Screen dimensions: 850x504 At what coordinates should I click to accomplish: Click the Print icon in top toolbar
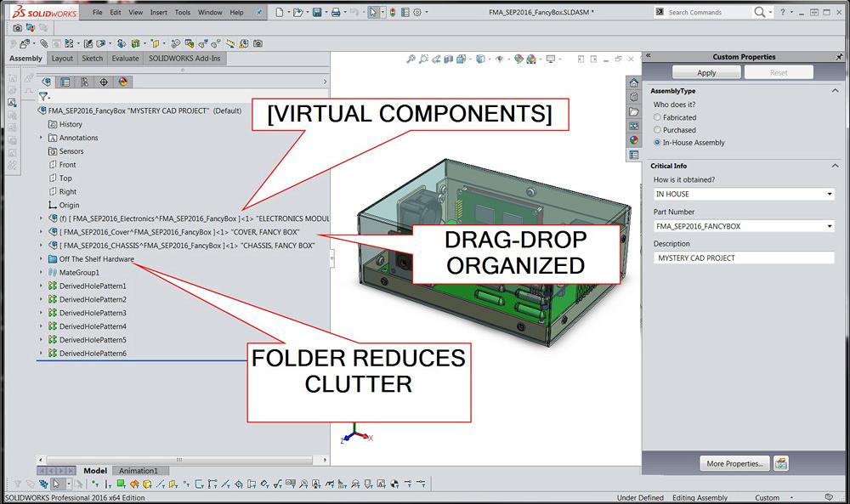coord(336,12)
